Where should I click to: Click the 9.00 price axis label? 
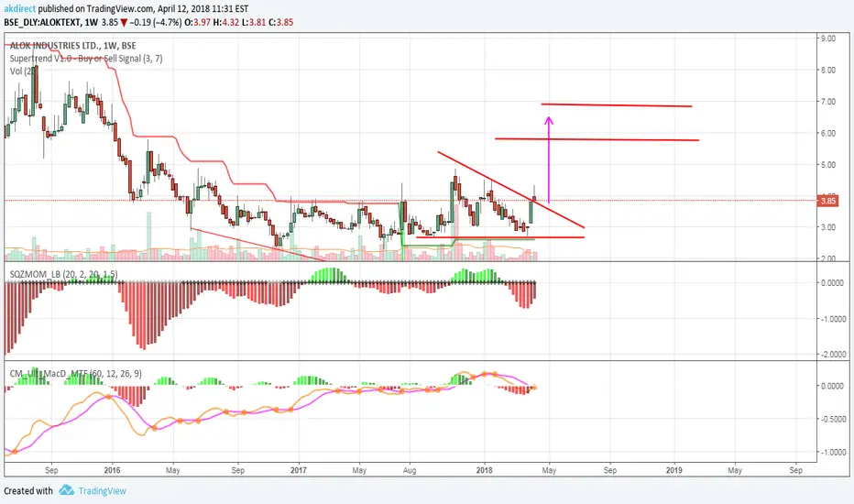(827, 38)
